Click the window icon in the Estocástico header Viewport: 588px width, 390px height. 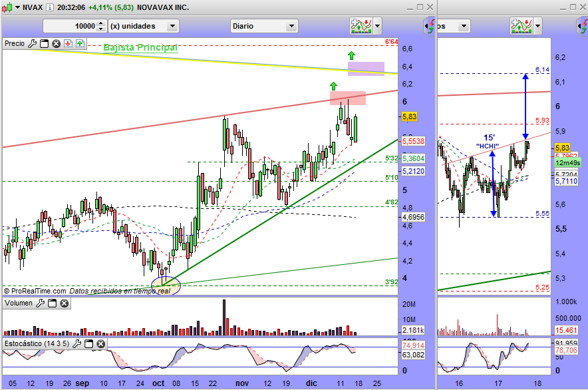(x=89, y=344)
